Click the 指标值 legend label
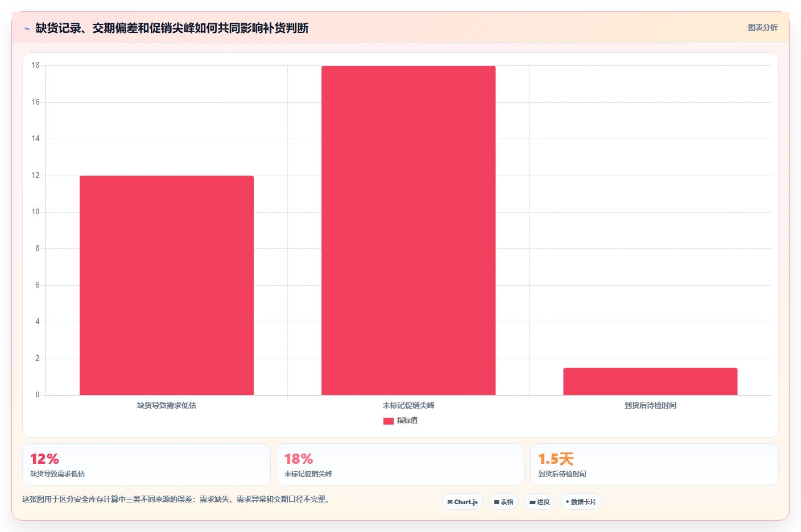The width and height of the screenshot is (801, 532). (407, 421)
